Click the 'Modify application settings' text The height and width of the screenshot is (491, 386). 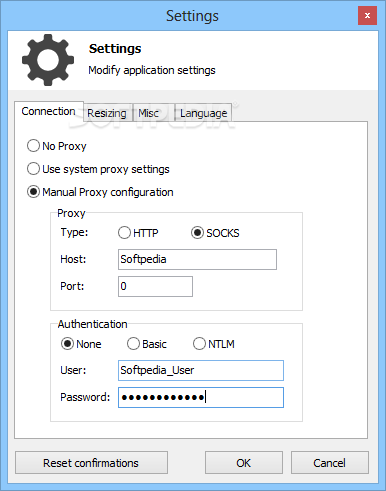(152, 70)
